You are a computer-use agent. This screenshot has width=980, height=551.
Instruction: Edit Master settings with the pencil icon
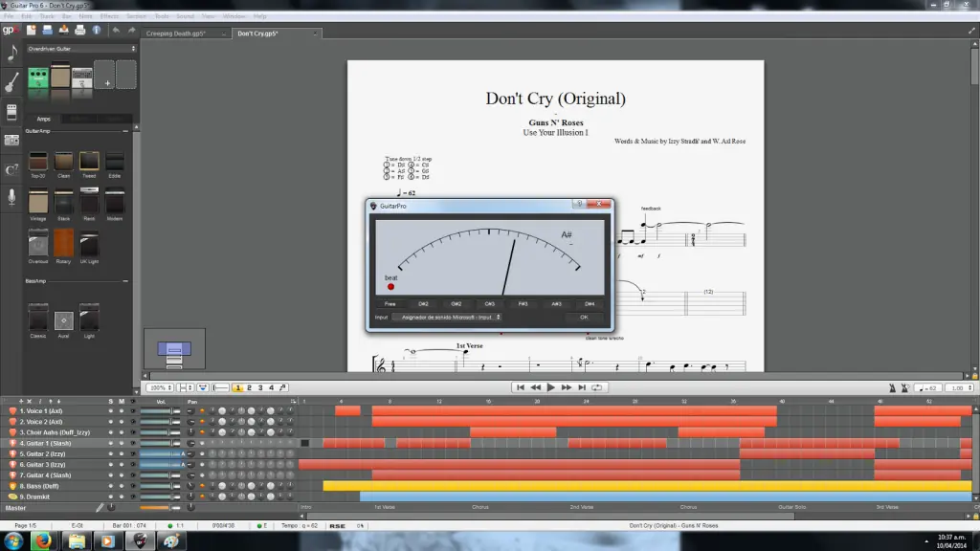[x=100, y=508]
